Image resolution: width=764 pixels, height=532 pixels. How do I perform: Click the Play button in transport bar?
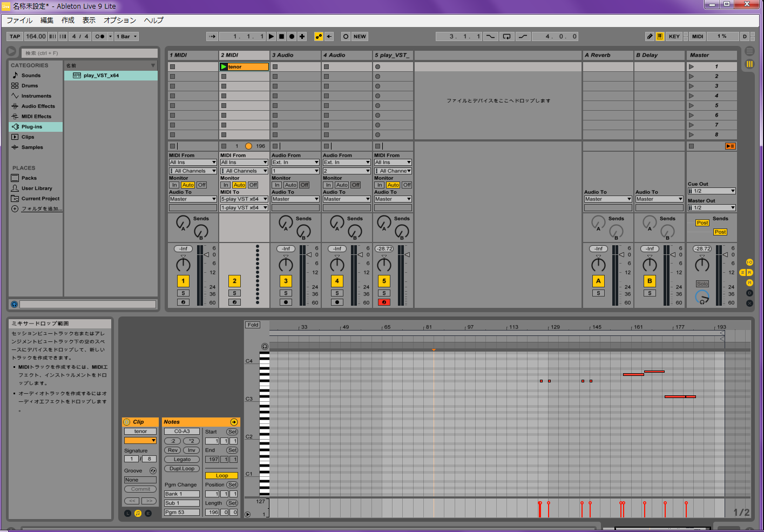tap(272, 37)
